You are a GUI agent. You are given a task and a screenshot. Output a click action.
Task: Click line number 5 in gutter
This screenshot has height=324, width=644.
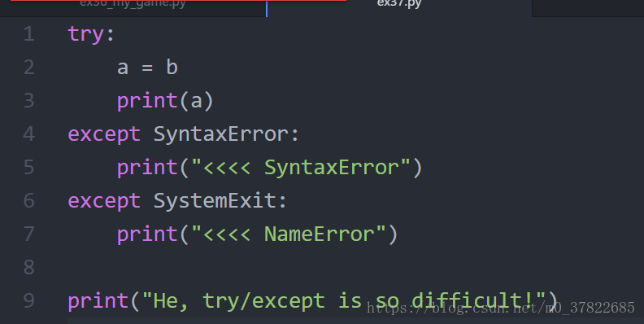(28, 168)
